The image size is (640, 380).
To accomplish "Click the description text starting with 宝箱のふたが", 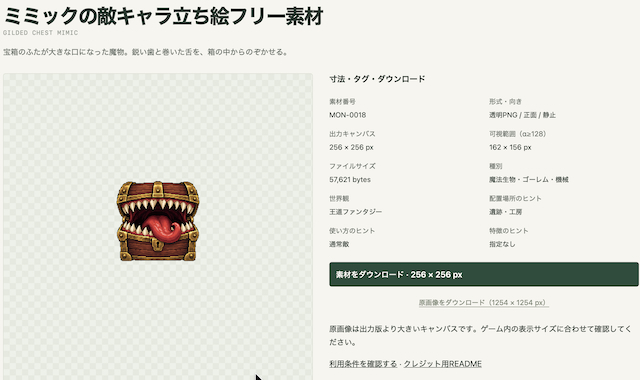I will coord(146,52).
